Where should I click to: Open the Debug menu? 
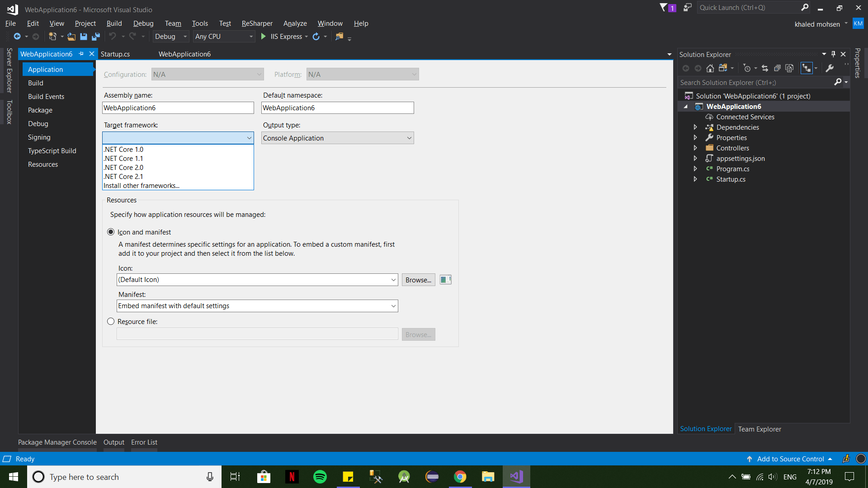click(143, 23)
